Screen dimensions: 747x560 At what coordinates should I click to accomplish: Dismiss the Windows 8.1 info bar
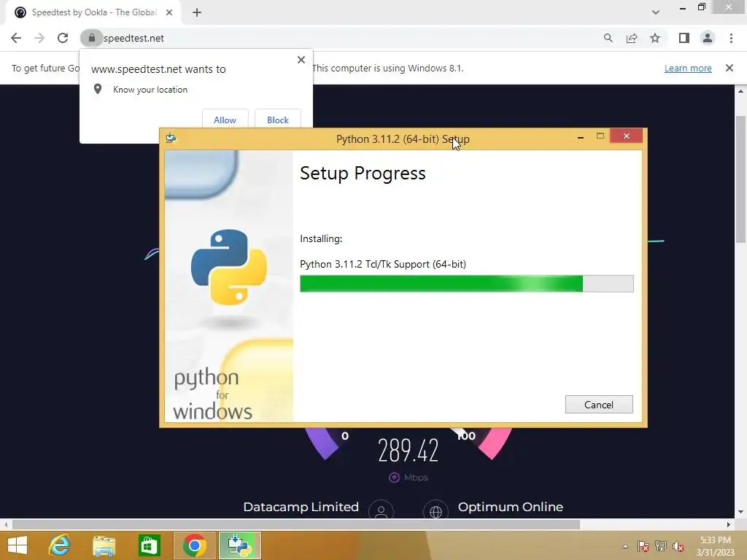click(x=729, y=68)
